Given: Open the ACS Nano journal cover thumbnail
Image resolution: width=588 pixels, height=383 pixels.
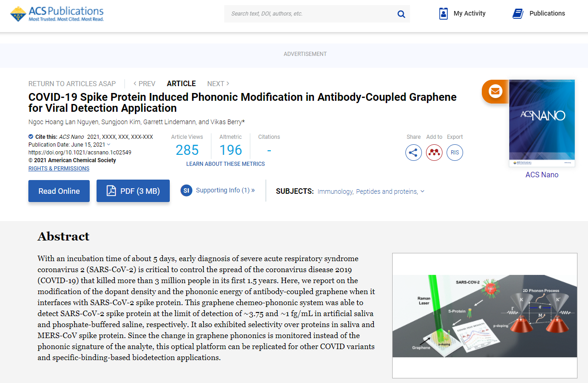Looking at the screenshot, I should pyautogui.click(x=542, y=123).
